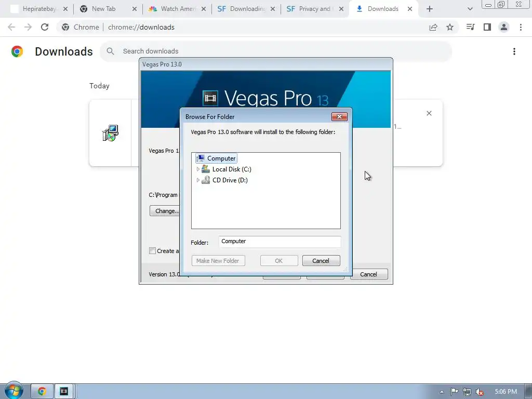Click Change button in Vegas Pro installer
This screenshot has height=399, width=532.
(x=165, y=211)
